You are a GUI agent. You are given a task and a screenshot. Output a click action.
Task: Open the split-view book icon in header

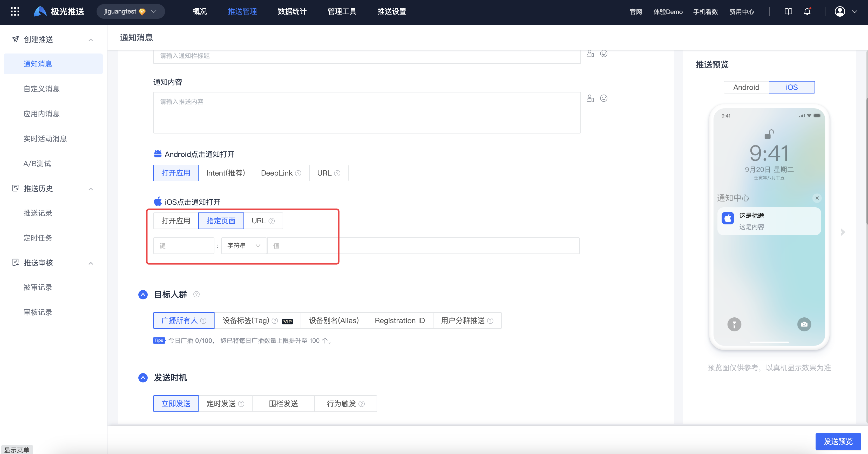click(788, 11)
